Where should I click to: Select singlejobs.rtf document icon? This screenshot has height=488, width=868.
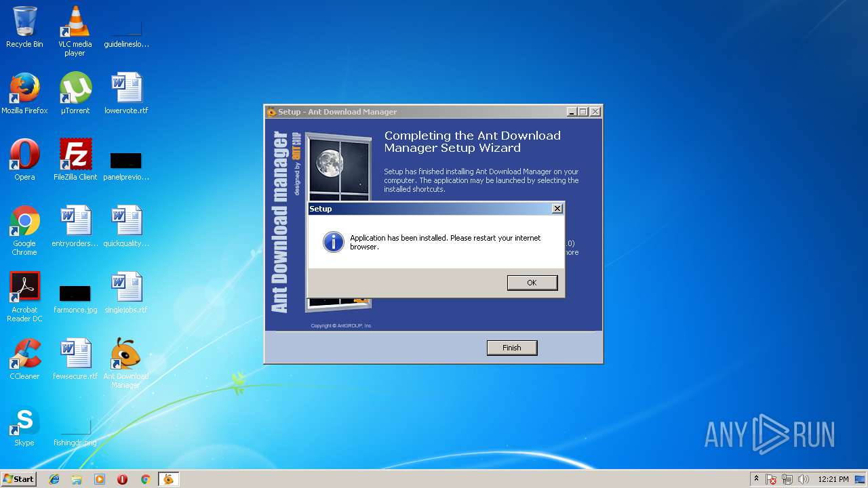[126, 293]
